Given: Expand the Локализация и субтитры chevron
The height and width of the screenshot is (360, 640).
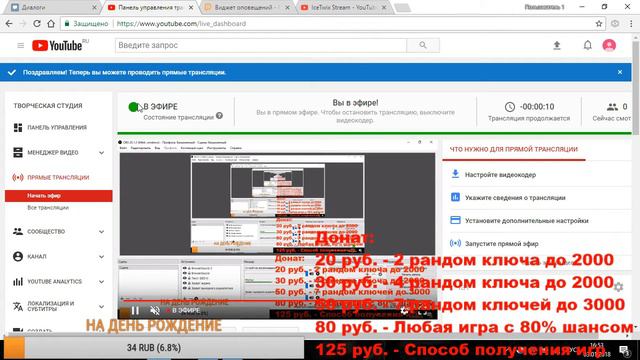Looking at the screenshot, I should pos(101,307).
